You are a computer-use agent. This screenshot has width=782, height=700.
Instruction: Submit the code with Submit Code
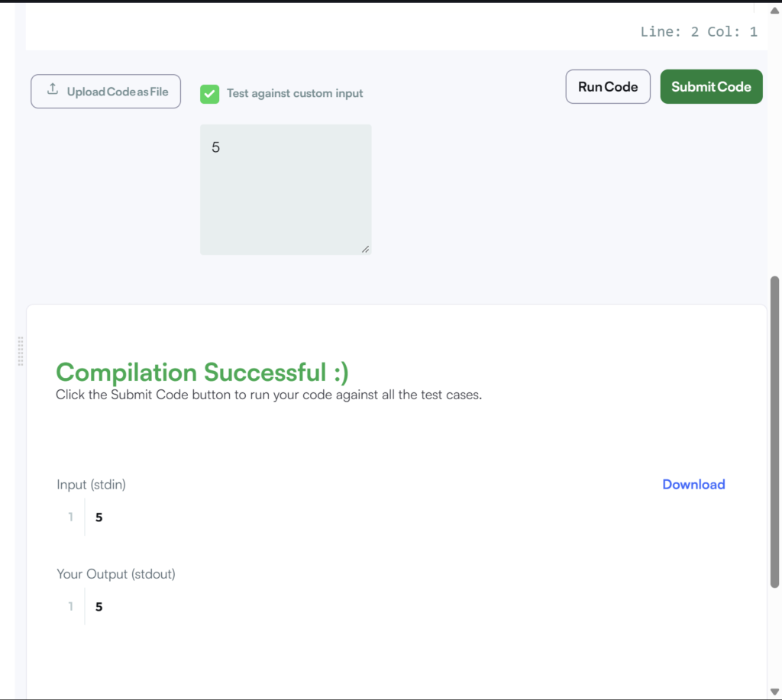tap(711, 87)
